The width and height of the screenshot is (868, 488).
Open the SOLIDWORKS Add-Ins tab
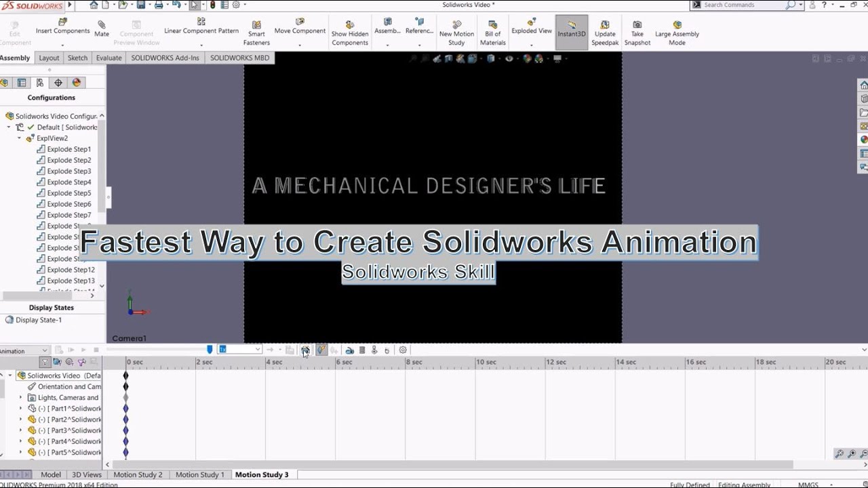tap(165, 58)
